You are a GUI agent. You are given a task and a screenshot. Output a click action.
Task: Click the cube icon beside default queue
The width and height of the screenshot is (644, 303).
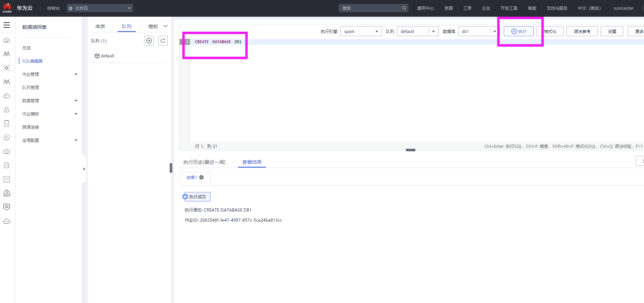click(x=97, y=56)
